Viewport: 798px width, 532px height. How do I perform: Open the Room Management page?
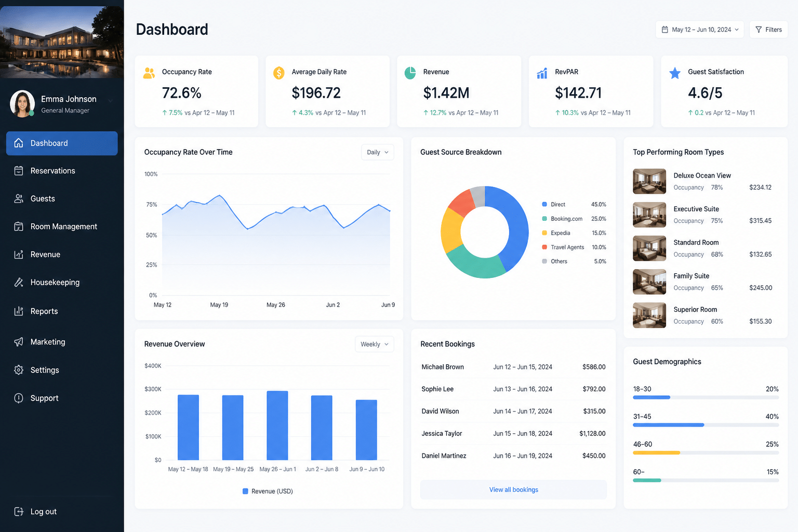click(62, 227)
